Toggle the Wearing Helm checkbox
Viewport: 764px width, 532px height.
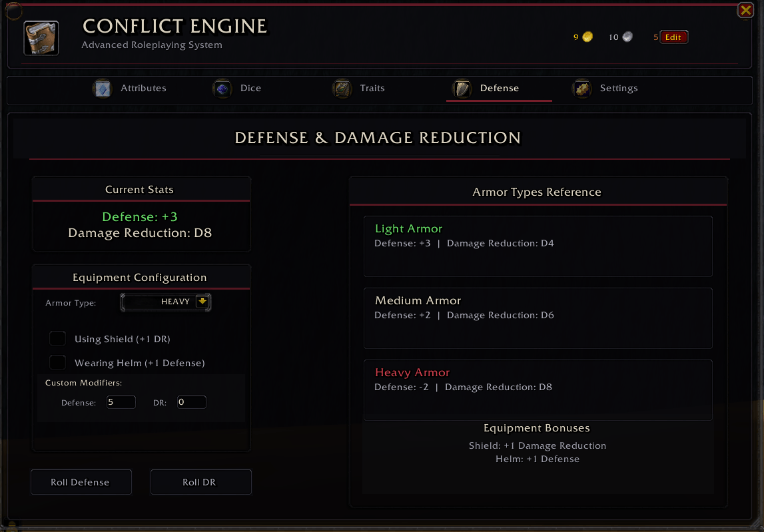point(57,362)
